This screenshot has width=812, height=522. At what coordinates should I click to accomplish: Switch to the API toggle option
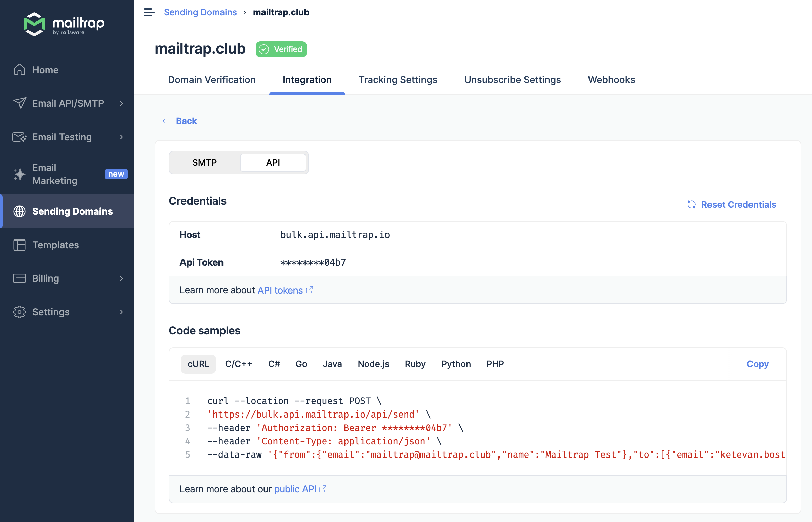[273, 162]
